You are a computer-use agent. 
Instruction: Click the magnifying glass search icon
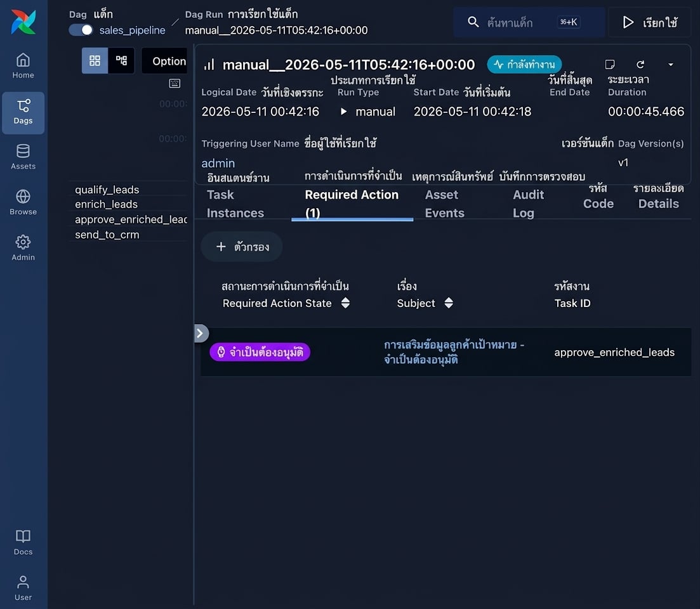tap(473, 22)
